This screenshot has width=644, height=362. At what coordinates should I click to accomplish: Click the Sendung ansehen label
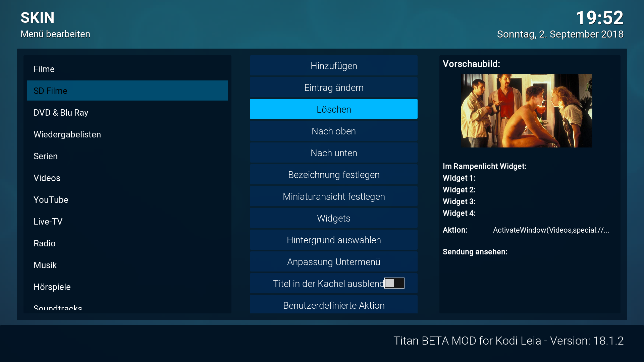475,252
